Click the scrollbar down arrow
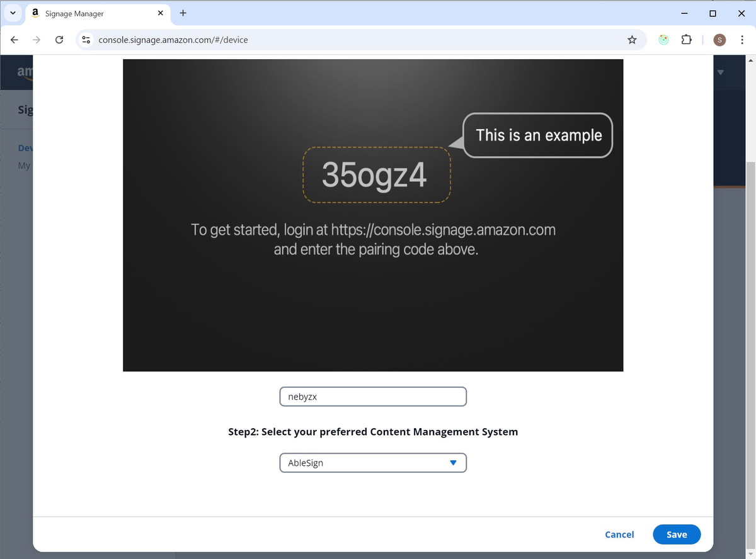 (750, 554)
